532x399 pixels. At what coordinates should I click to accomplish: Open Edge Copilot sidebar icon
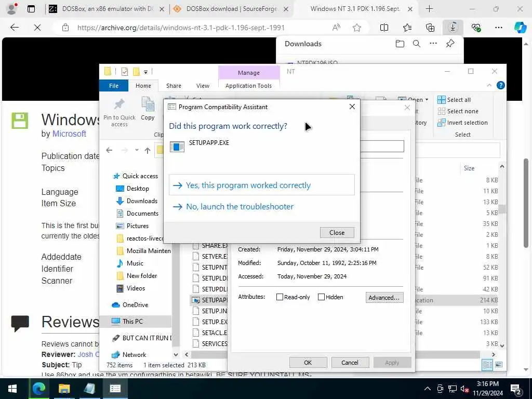(x=520, y=28)
